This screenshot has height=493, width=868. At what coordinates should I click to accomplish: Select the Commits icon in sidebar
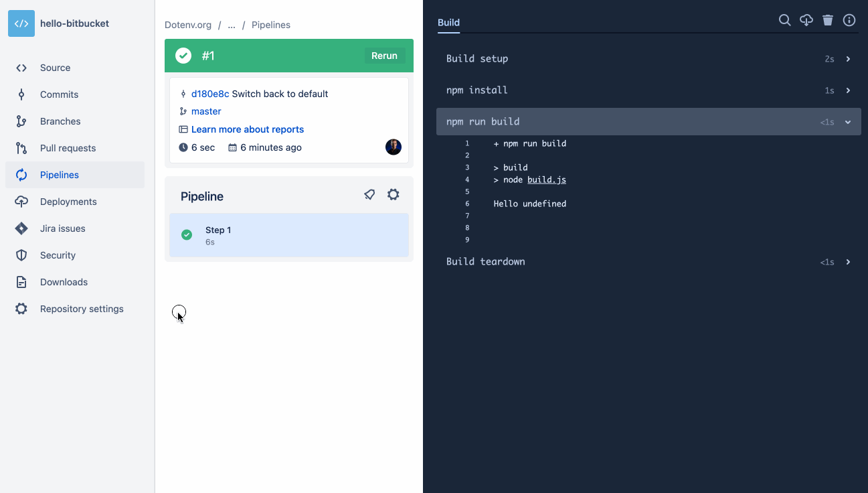21,94
